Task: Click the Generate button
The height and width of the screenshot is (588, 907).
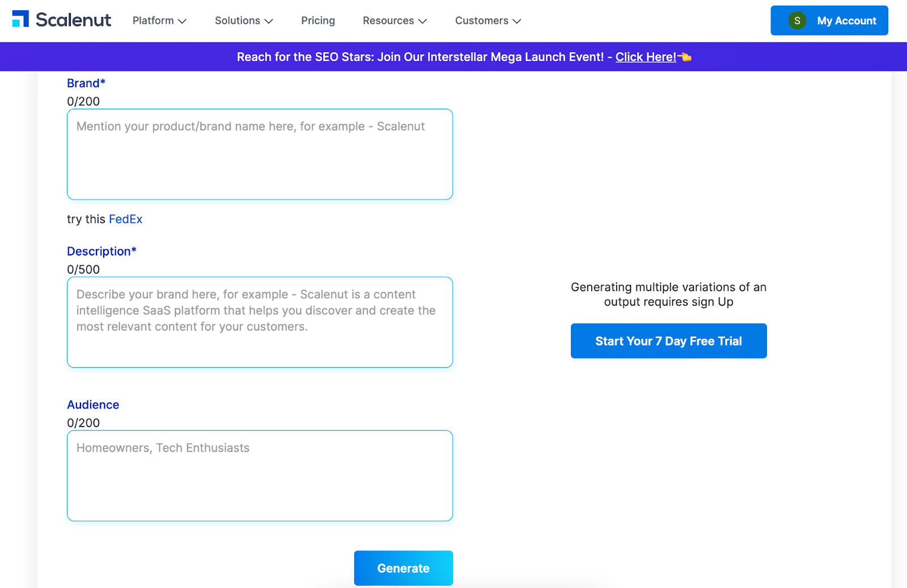Action: [403, 568]
